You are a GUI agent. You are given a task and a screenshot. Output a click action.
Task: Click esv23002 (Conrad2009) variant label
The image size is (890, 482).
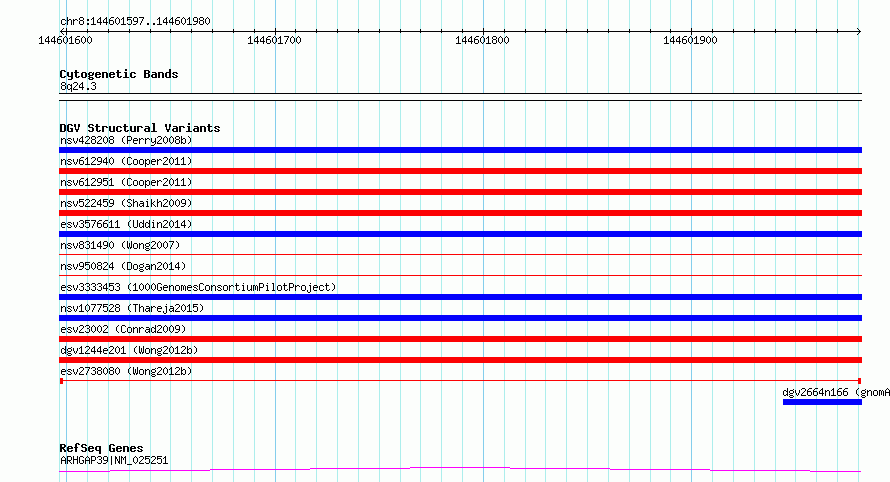click(123, 329)
